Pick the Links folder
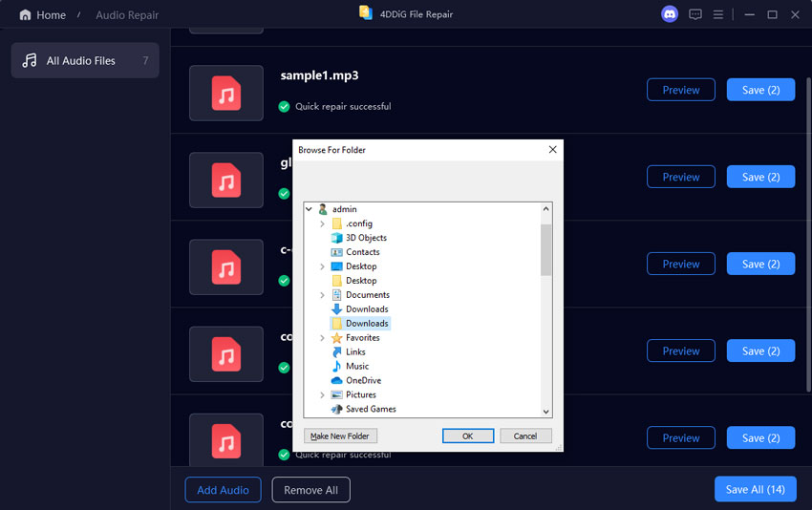The width and height of the screenshot is (812, 510). [x=355, y=351]
